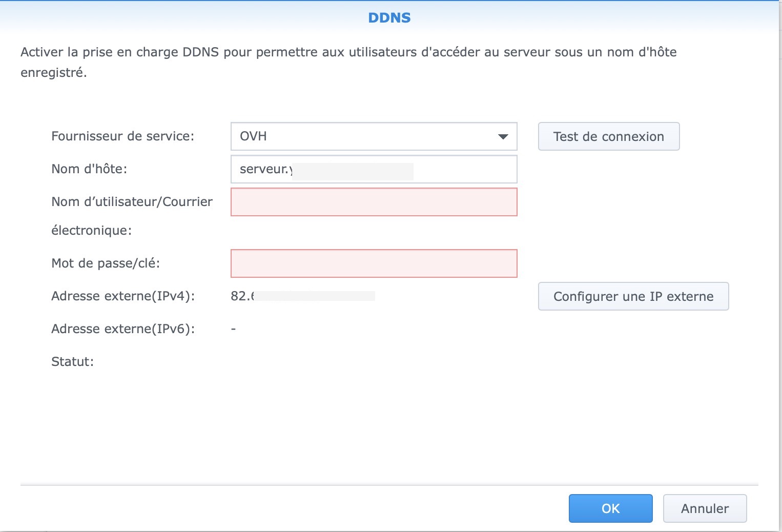
Task: Click the Mot de passe/clé label
Action: pyautogui.click(x=106, y=263)
